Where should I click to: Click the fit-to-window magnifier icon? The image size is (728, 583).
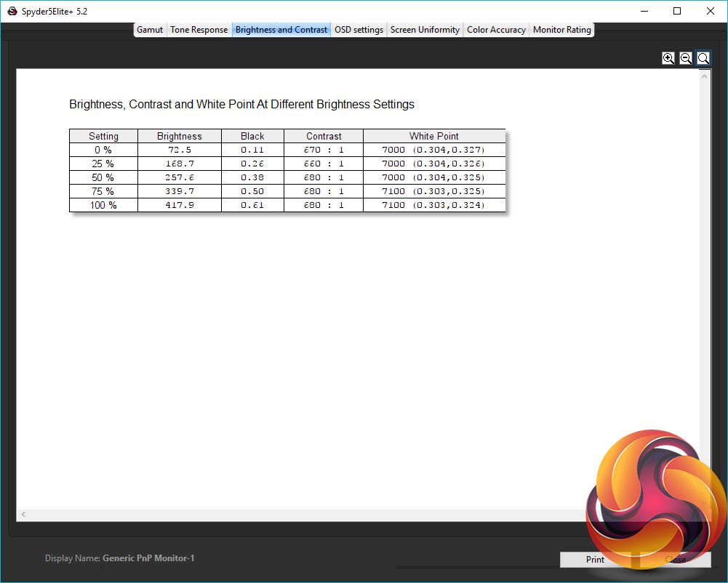click(703, 58)
